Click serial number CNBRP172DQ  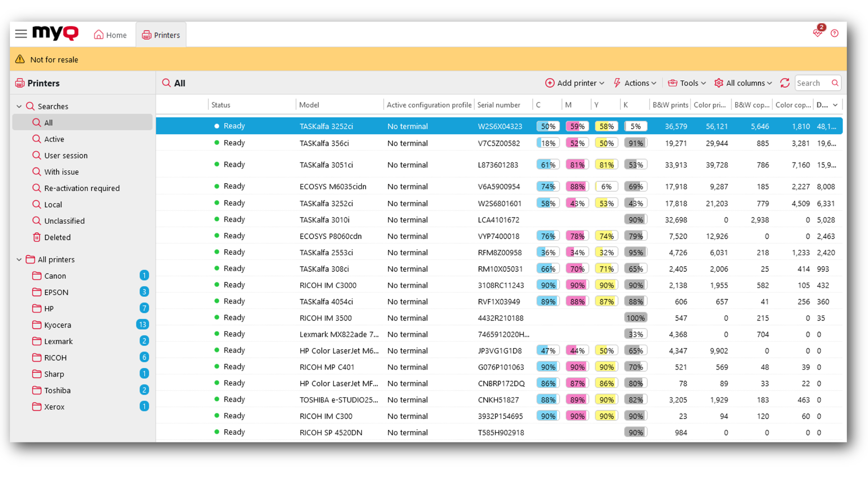(501, 383)
